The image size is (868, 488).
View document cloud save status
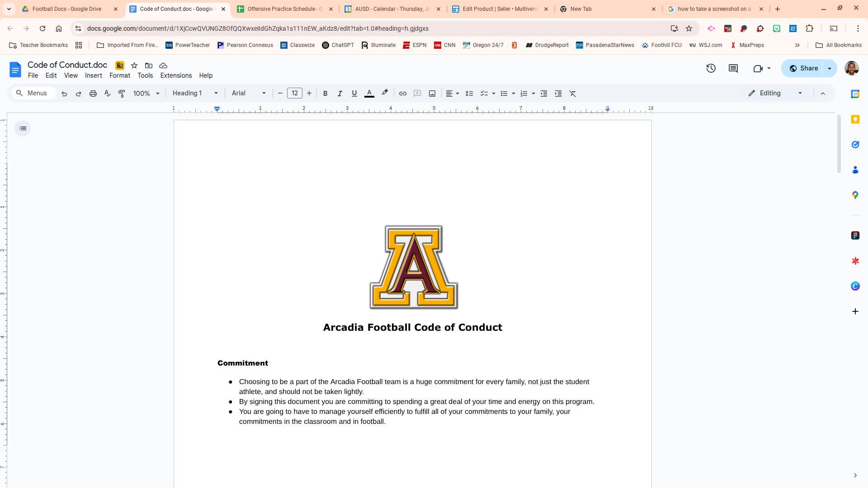pos(163,66)
